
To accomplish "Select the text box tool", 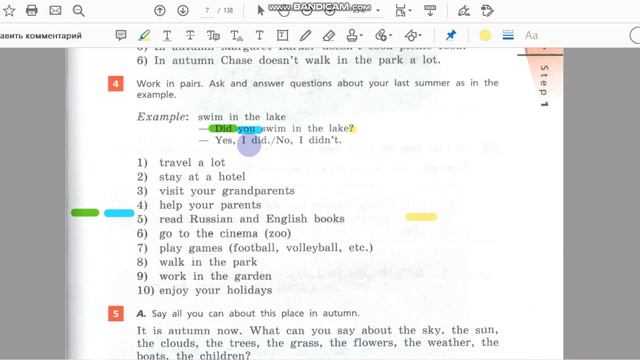I will (282, 36).
